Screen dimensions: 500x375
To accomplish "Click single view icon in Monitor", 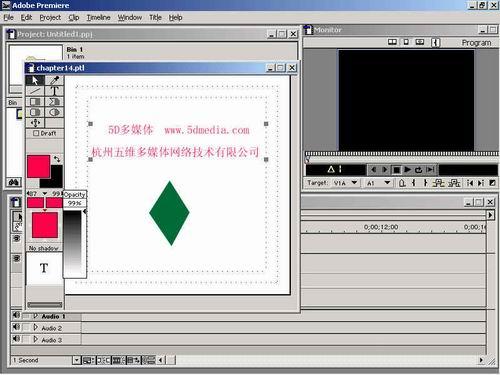I will [x=406, y=42].
